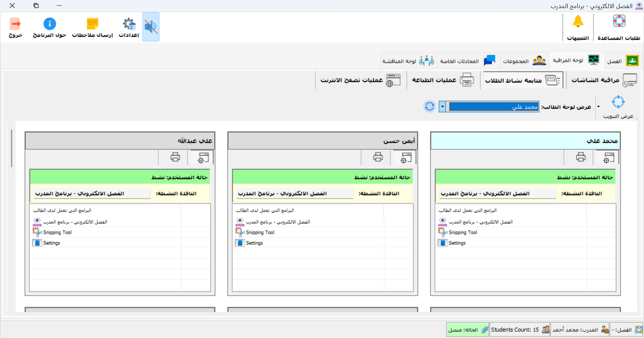Switch to the المجموعات tab
The image size is (644, 338).
coord(524,60)
